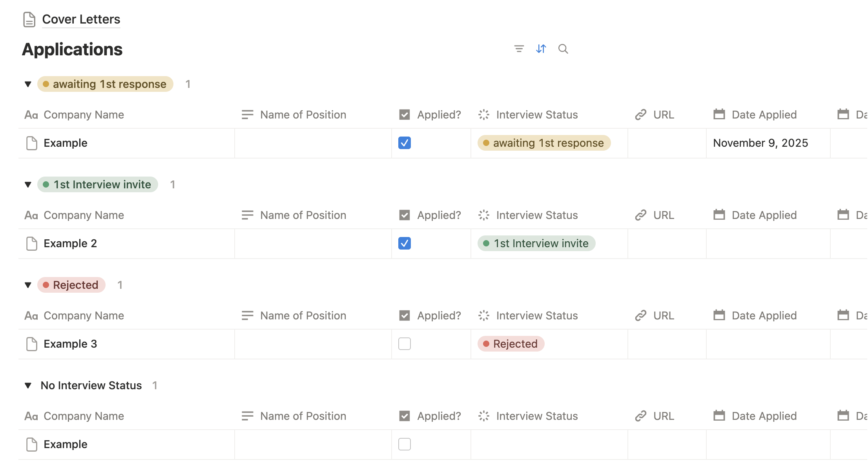Viewport: 868px width, 463px height.
Task: Click the page icon beside Example 3
Action: 31,344
